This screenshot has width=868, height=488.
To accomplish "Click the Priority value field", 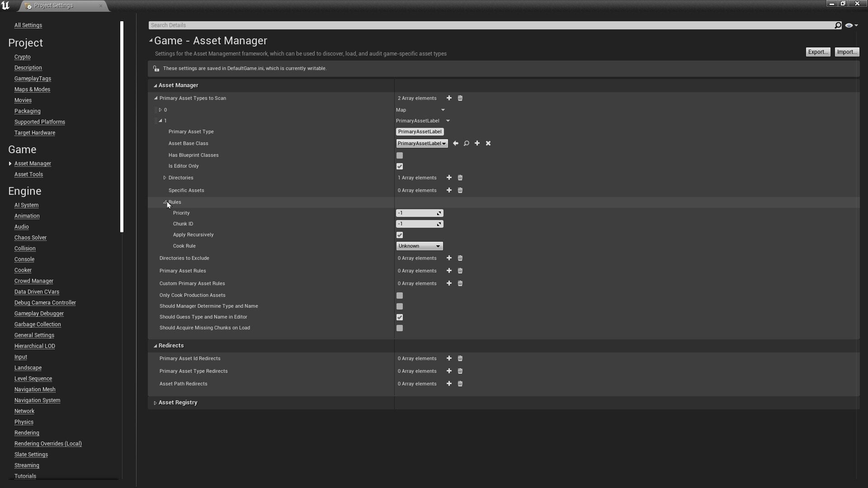I will (x=420, y=213).
